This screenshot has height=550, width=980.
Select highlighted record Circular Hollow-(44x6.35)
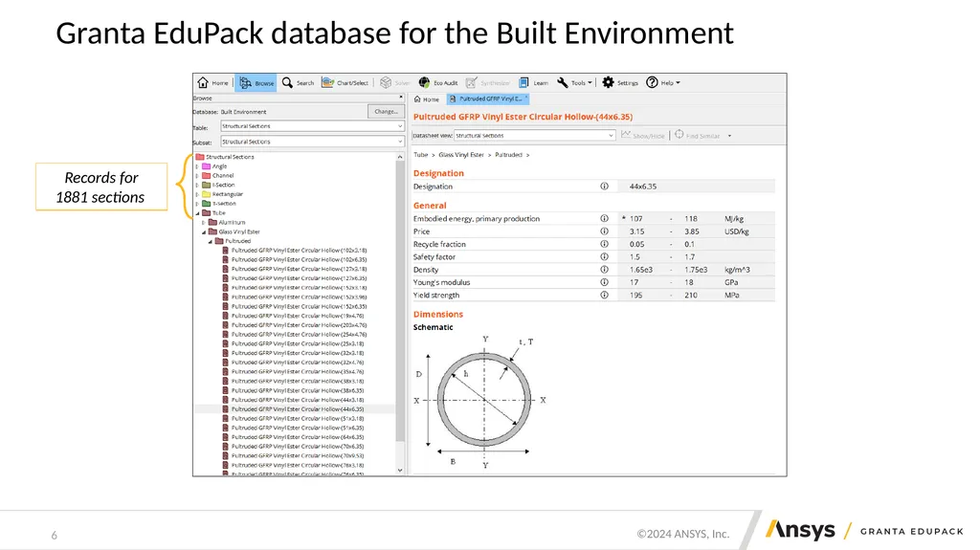coord(293,409)
